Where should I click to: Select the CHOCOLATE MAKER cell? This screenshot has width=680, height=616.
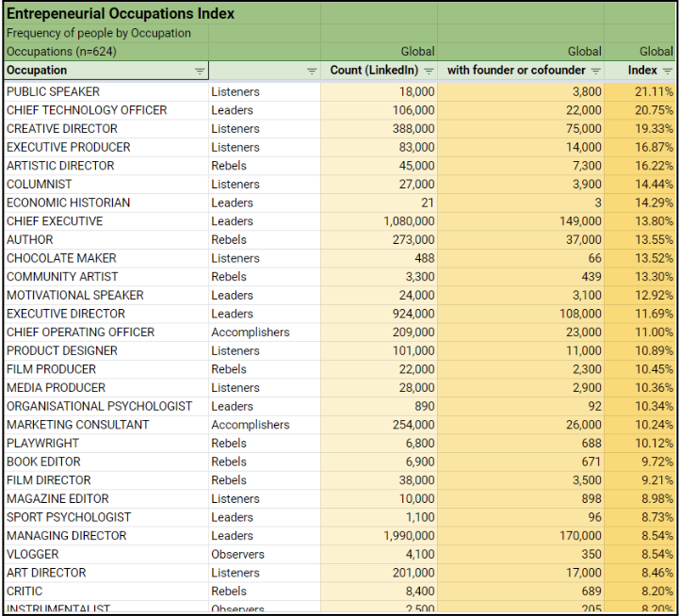[x=106, y=258]
